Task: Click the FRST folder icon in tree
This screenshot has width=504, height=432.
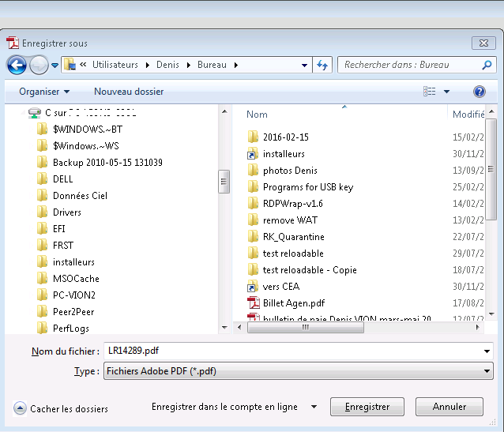Action: click(42, 246)
